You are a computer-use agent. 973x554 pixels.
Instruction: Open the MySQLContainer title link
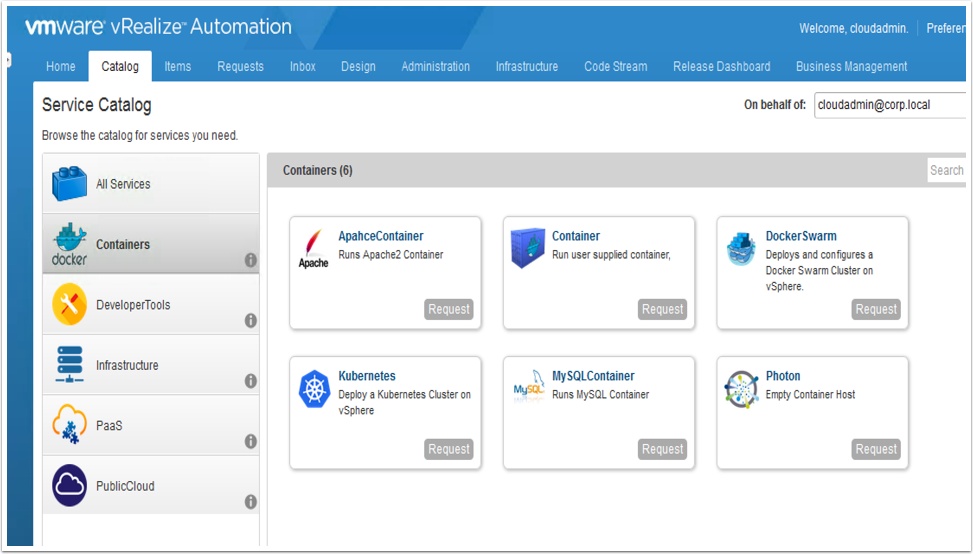(593, 376)
